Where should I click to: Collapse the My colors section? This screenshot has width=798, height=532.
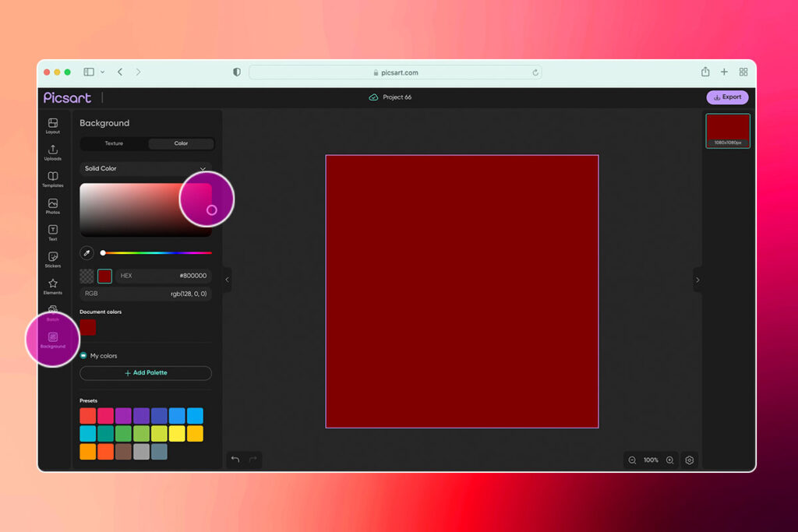(83, 355)
